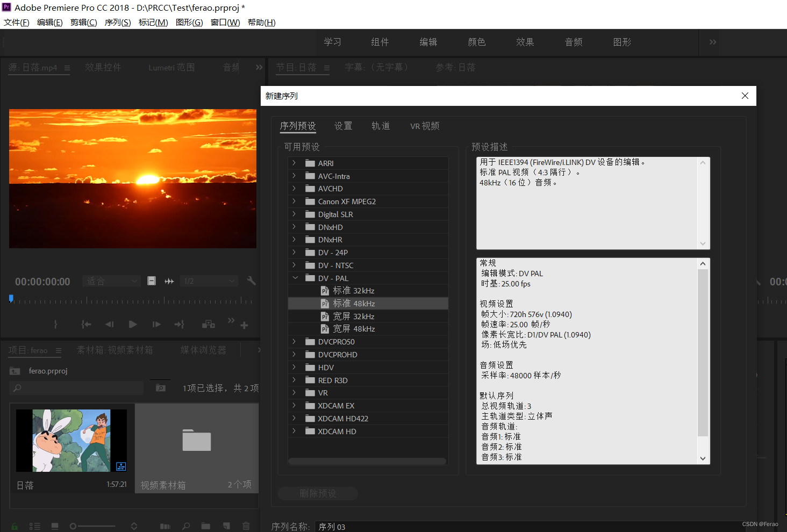Switch project panel to icon view
This screenshot has width=787, height=532.
55,526
